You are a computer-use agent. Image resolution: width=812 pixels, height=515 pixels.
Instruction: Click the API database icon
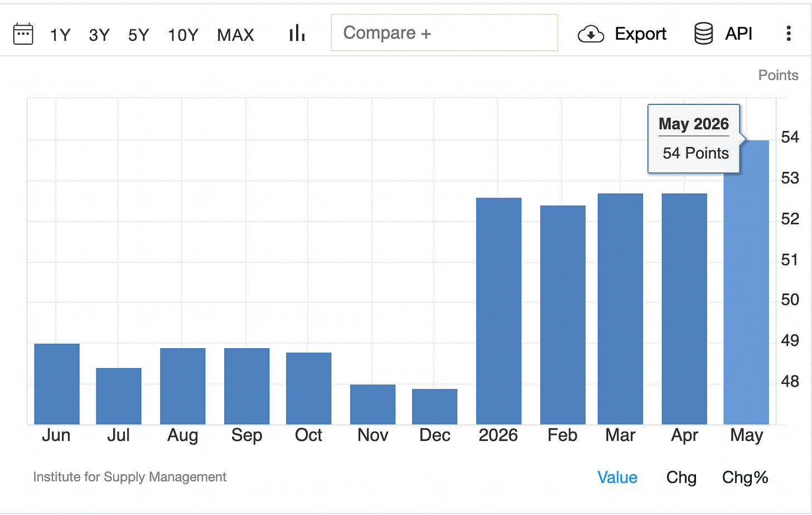(704, 33)
